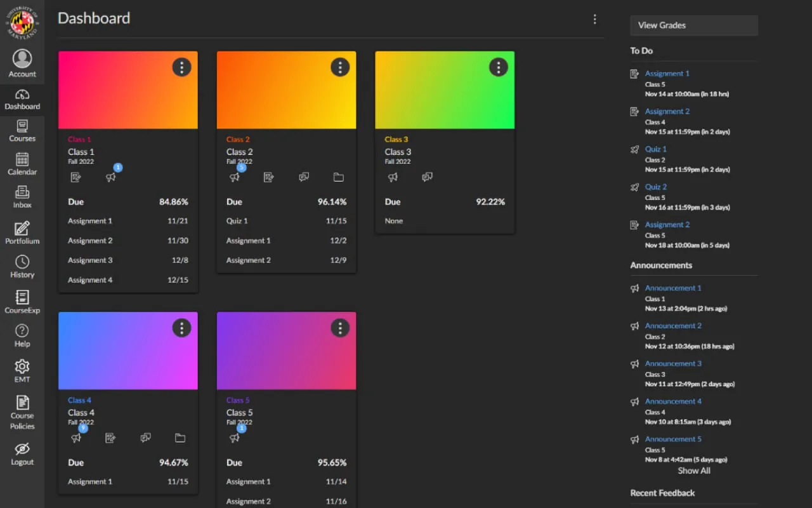Open the files folder icon on Class 2
The height and width of the screenshot is (508, 812).
(338, 177)
